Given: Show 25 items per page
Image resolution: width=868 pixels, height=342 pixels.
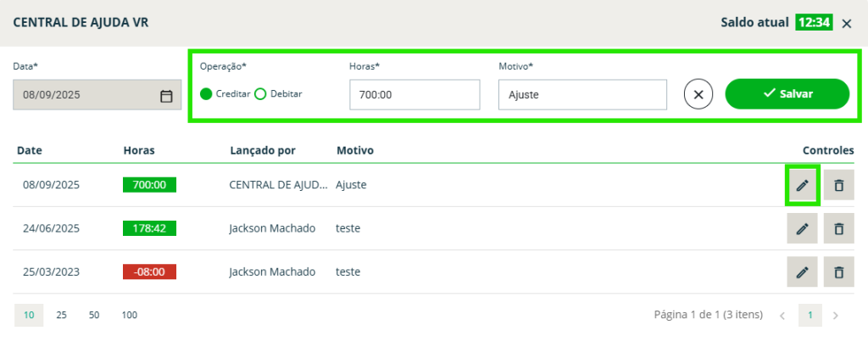Looking at the screenshot, I should click(62, 315).
